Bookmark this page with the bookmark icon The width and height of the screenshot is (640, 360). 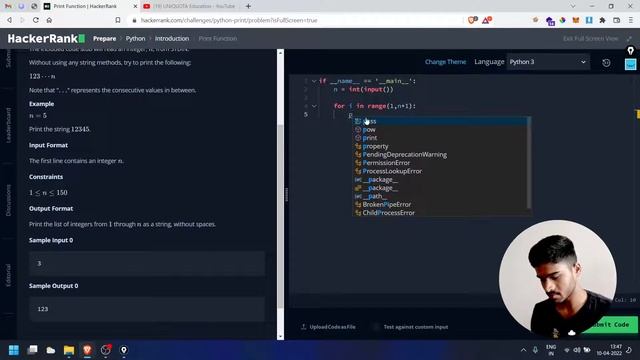coord(118,20)
